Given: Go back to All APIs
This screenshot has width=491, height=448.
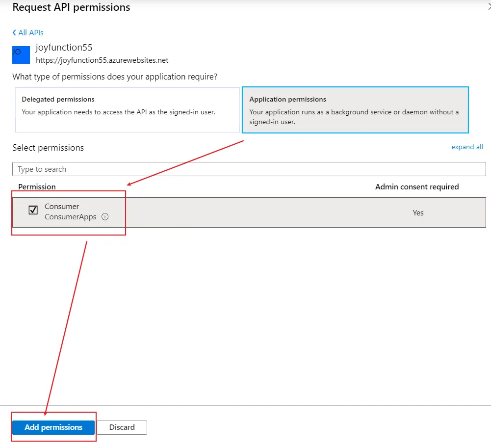Looking at the screenshot, I should tap(28, 33).
